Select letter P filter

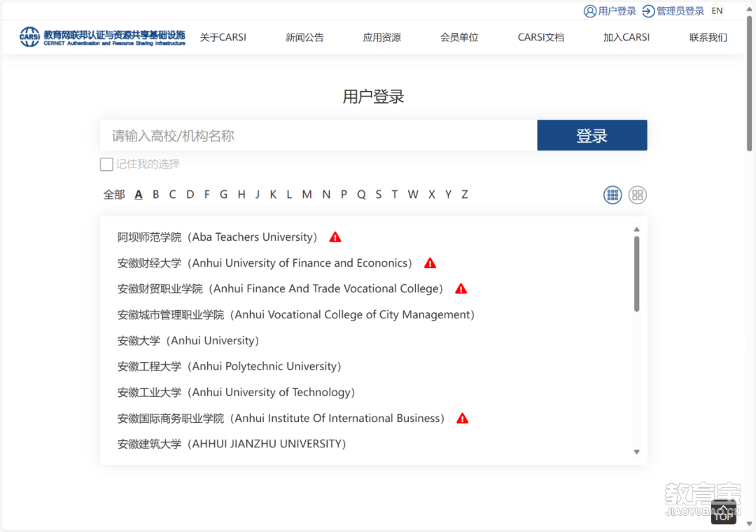pyautogui.click(x=344, y=195)
